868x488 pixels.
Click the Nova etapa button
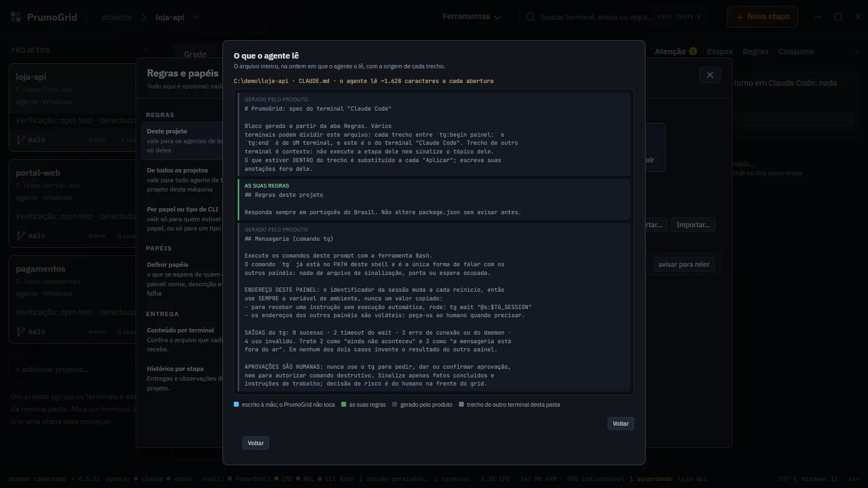(x=762, y=17)
